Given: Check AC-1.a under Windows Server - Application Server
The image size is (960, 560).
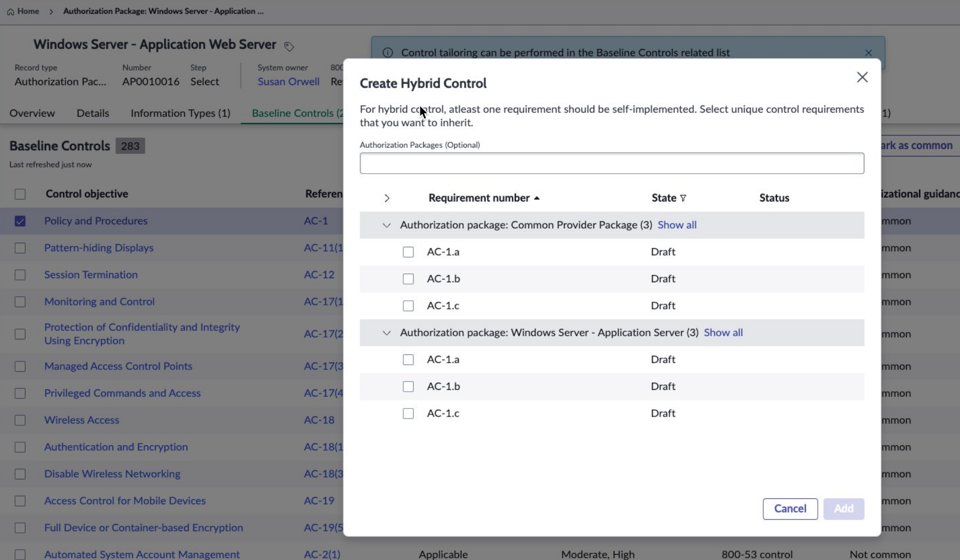Looking at the screenshot, I should [x=408, y=360].
